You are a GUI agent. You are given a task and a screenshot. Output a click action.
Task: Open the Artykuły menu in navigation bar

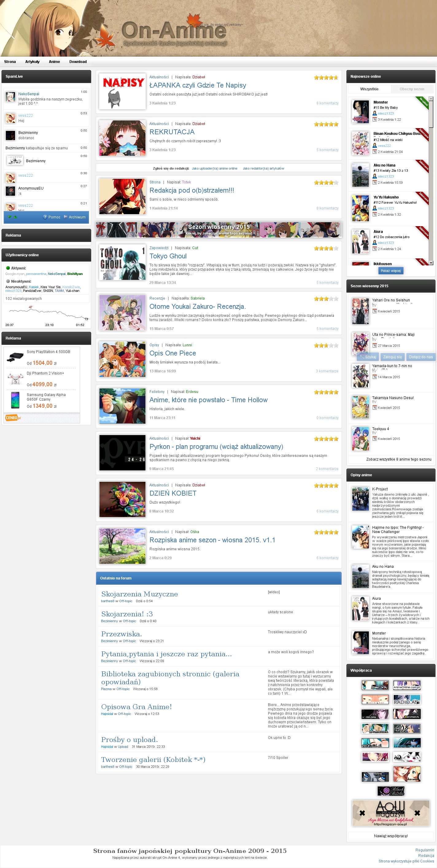point(32,62)
